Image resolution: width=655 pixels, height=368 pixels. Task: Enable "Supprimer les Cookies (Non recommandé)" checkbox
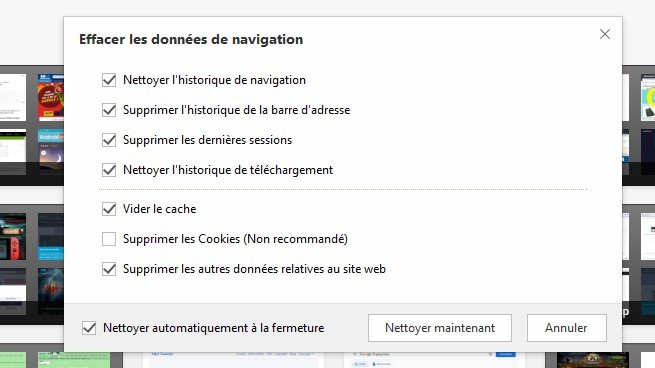109,239
